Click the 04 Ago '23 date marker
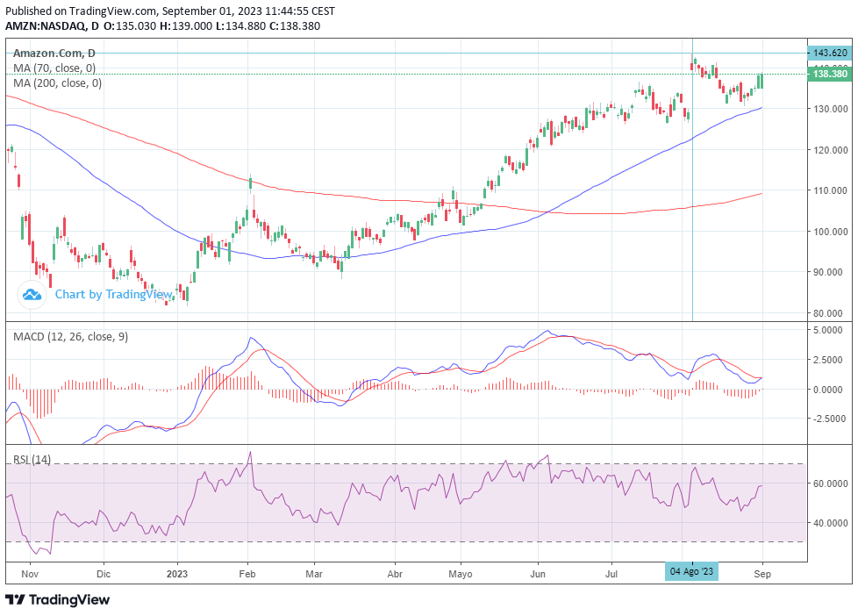The image size is (858, 616). [x=692, y=571]
